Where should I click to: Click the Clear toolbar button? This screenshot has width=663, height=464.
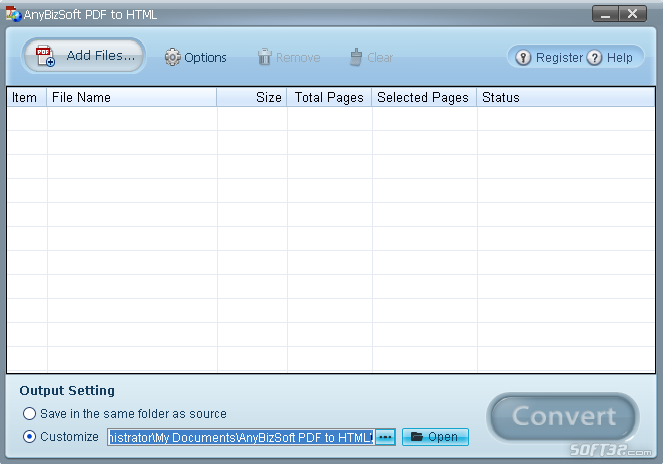point(371,57)
